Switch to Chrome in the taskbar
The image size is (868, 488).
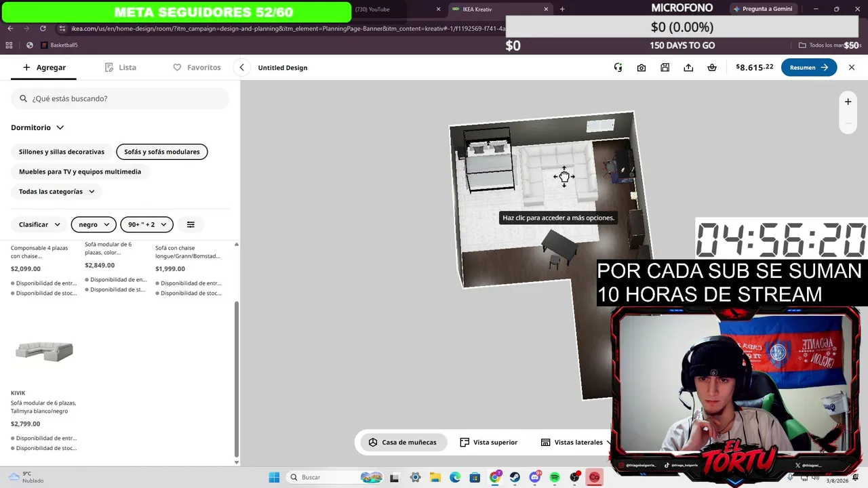pos(495,477)
